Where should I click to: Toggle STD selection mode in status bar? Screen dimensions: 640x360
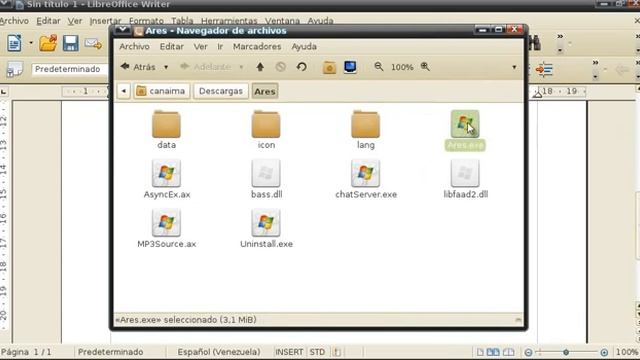[x=317, y=352]
